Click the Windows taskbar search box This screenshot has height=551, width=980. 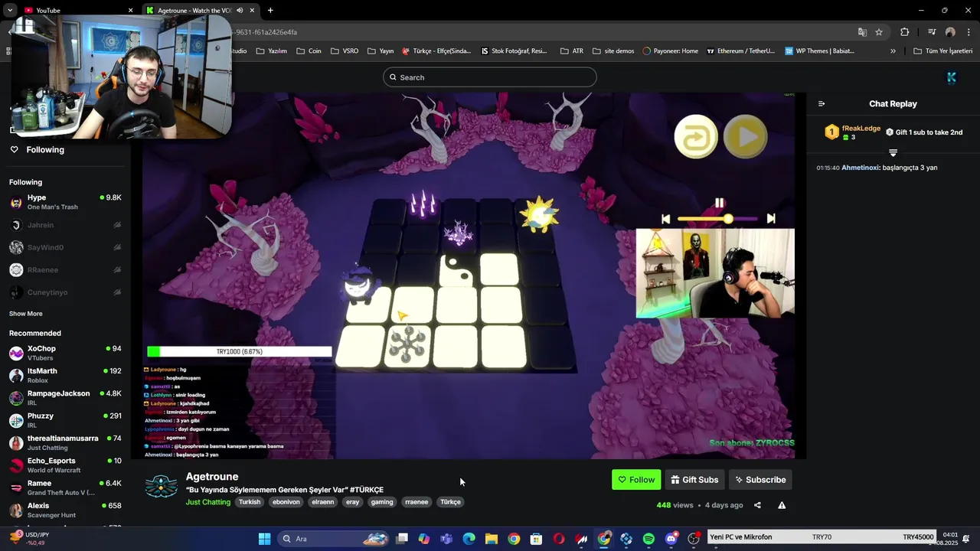coord(334,539)
